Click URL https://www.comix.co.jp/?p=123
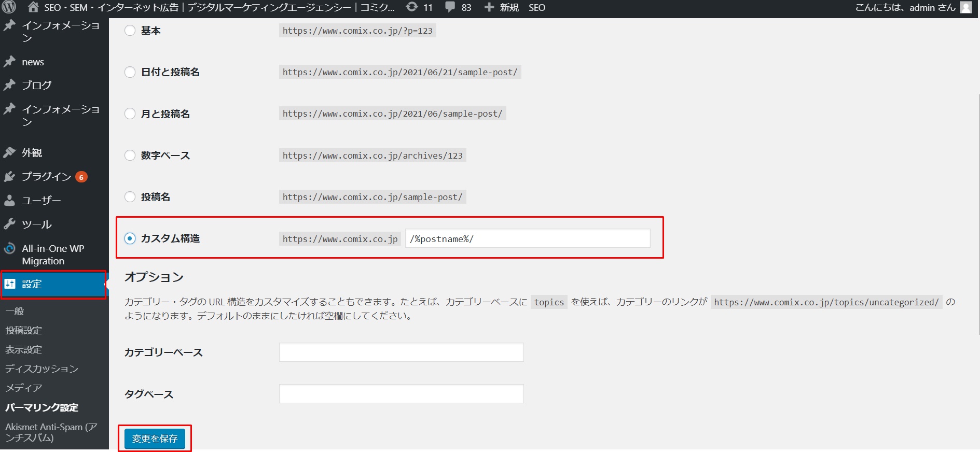The width and height of the screenshot is (980, 452). tap(357, 31)
